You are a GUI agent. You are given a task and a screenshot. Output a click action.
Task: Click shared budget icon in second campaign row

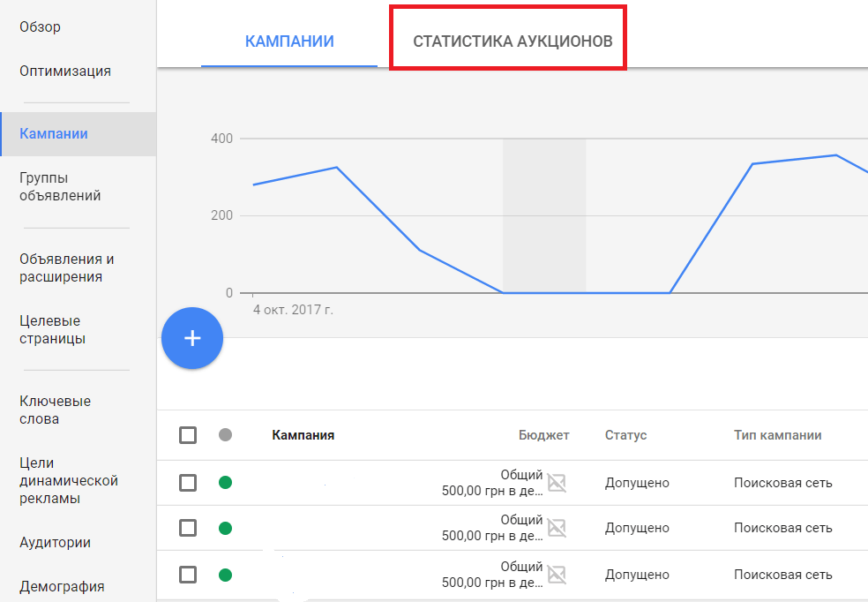point(556,528)
